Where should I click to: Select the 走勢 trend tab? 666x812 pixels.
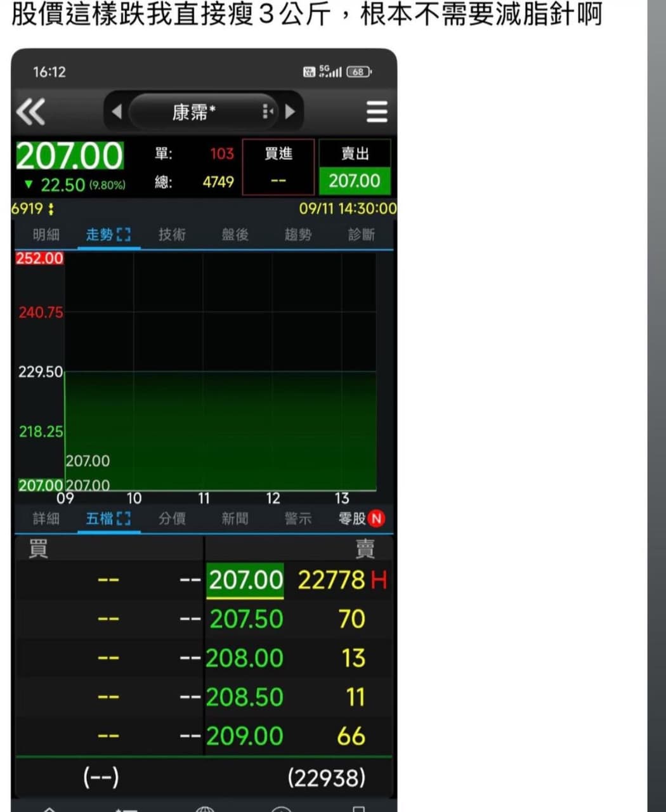(x=100, y=235)
